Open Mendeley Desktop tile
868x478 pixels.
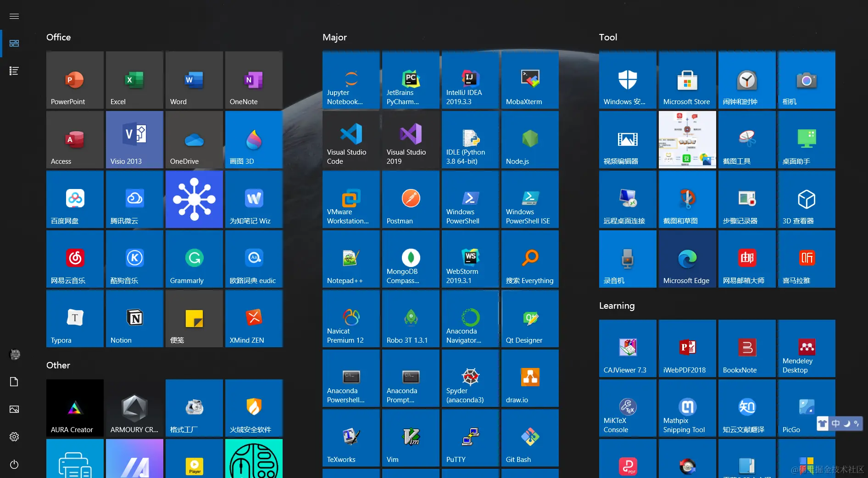[x=807, y=348]
